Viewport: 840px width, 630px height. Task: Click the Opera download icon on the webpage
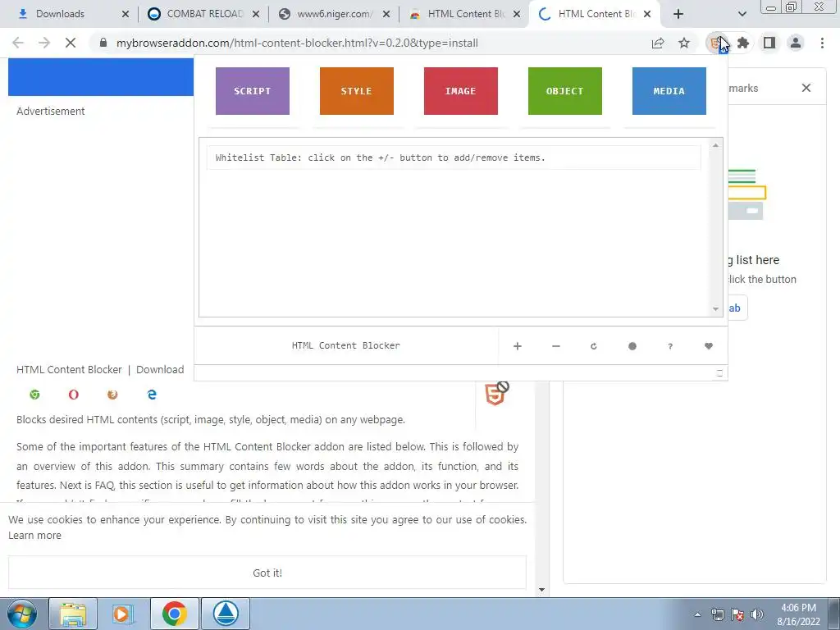[x=73, y=395]
